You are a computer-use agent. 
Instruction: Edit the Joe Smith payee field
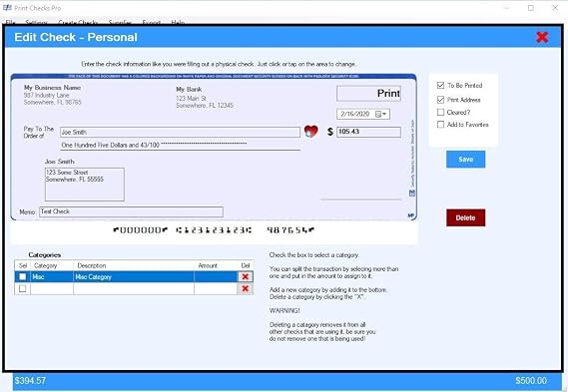point(180,132)
